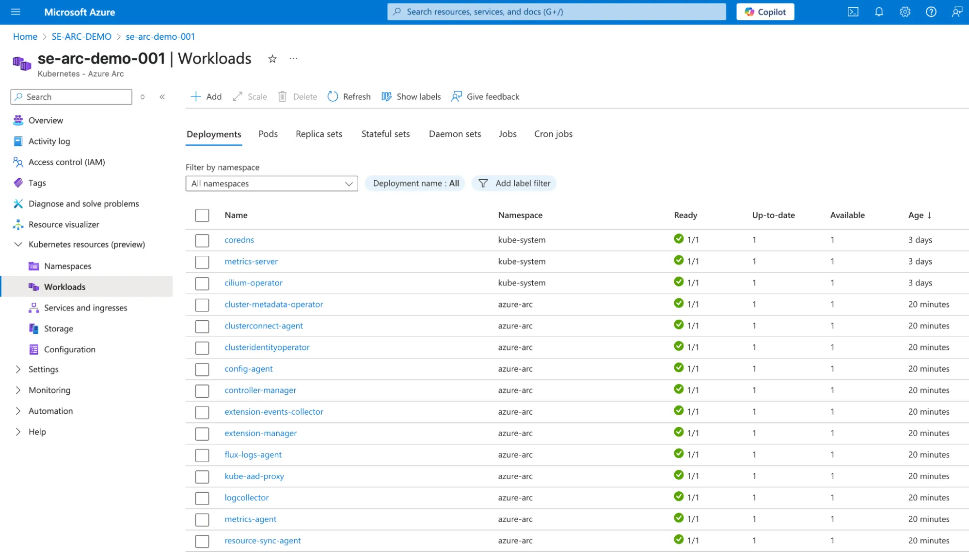Click the Scale toolbar button
Image resolution: width=969 pixels, height=560 pixels.
[x=250, y=96]
